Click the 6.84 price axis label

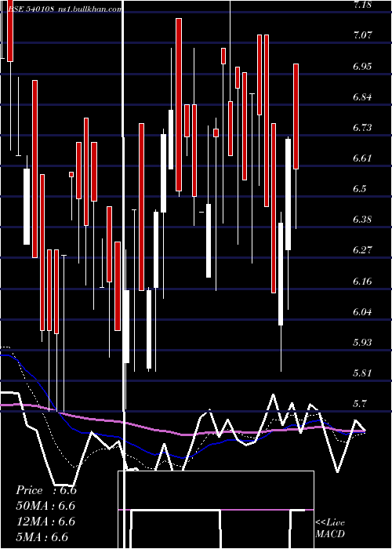point(362,97)
